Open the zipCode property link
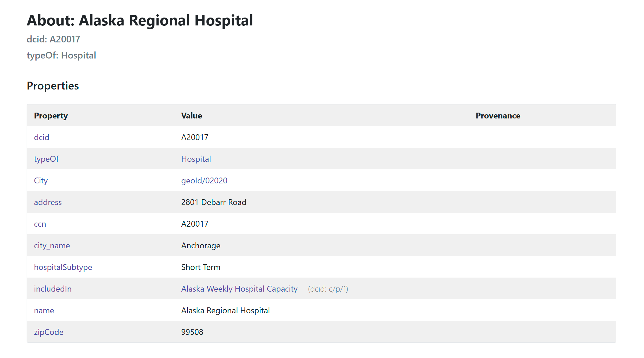The image size is (644, 358). (49, 332)
